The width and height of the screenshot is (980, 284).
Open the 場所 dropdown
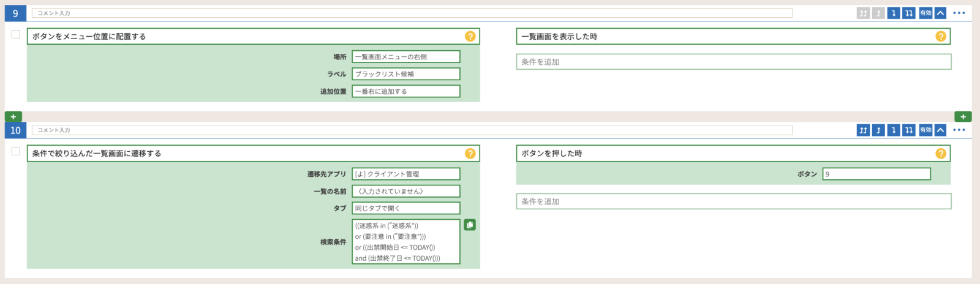tap(405, 57)
